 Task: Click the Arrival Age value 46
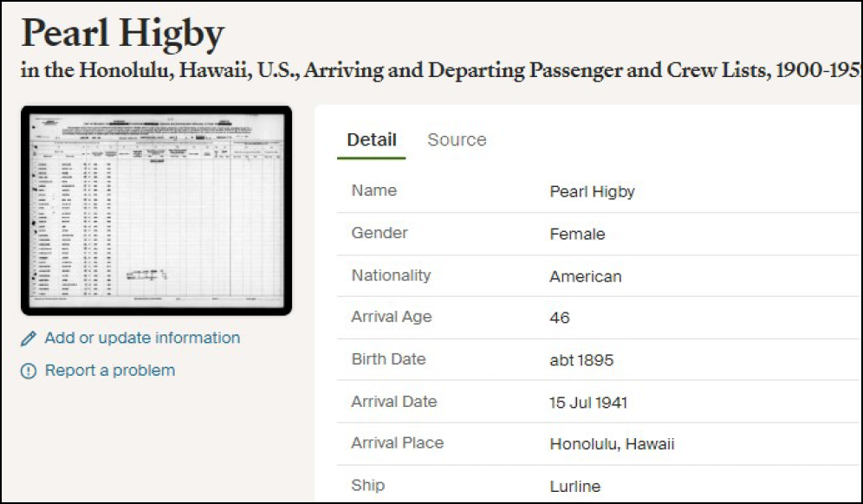coord(560,318)
